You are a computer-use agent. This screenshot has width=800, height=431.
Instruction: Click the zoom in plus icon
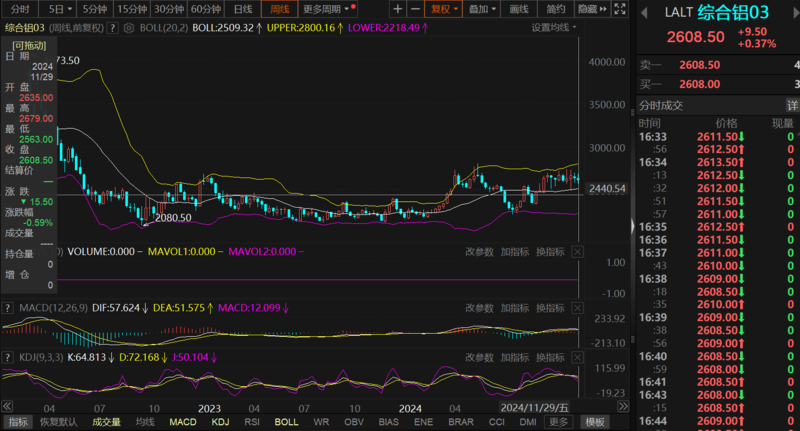[398, 9]
